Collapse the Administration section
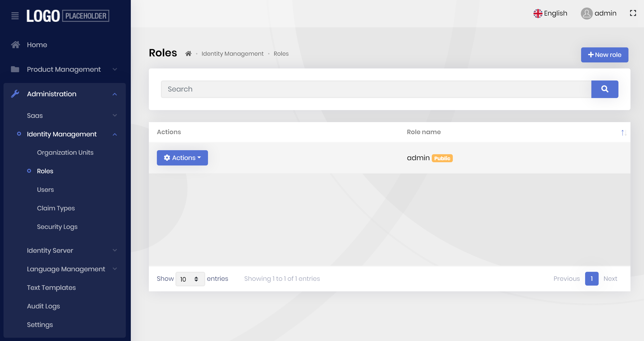The image size is (644, 341). click(x=115, y=94)
